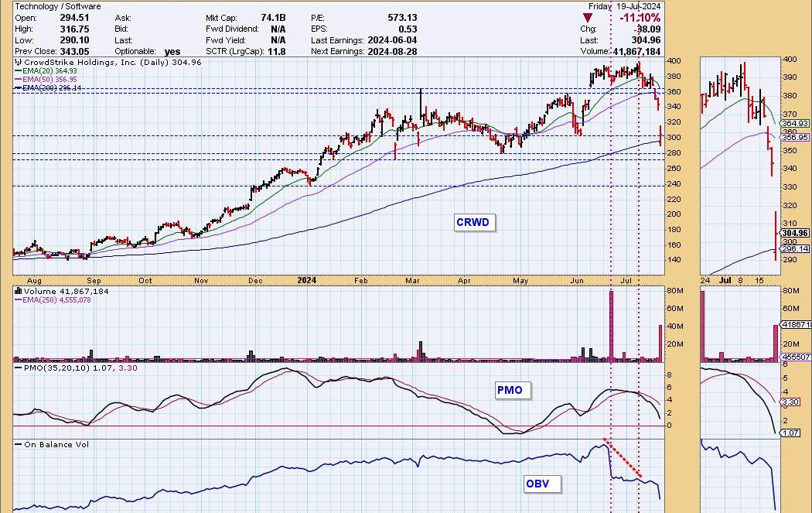Click the volume bars icon beside the Volume label

18,291
